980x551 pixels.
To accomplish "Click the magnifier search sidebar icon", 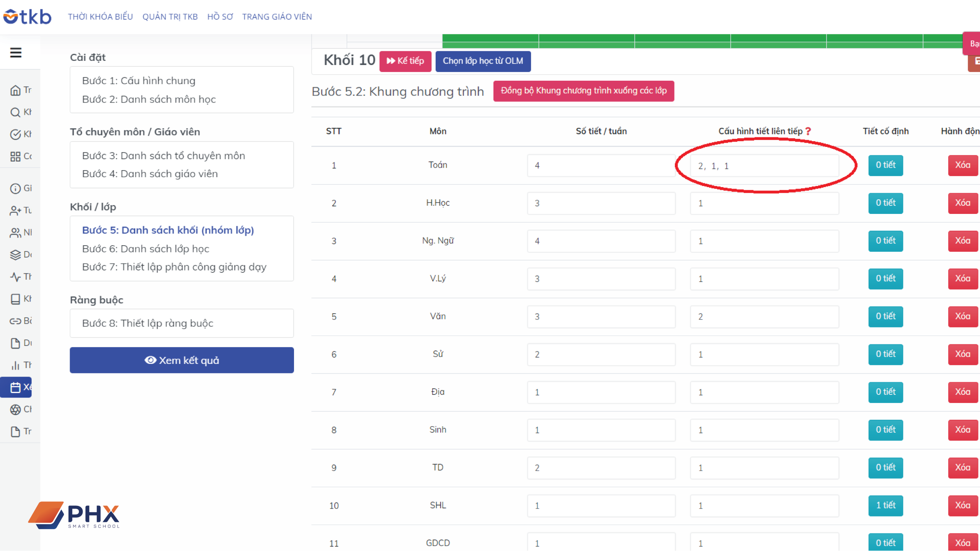I will [15, 112].
